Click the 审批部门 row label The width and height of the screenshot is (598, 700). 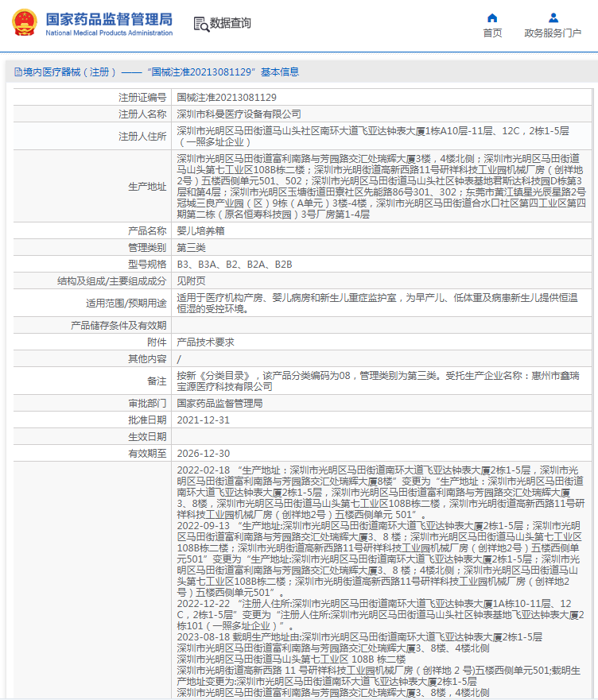pyautogui.click(x=147, y=404)
